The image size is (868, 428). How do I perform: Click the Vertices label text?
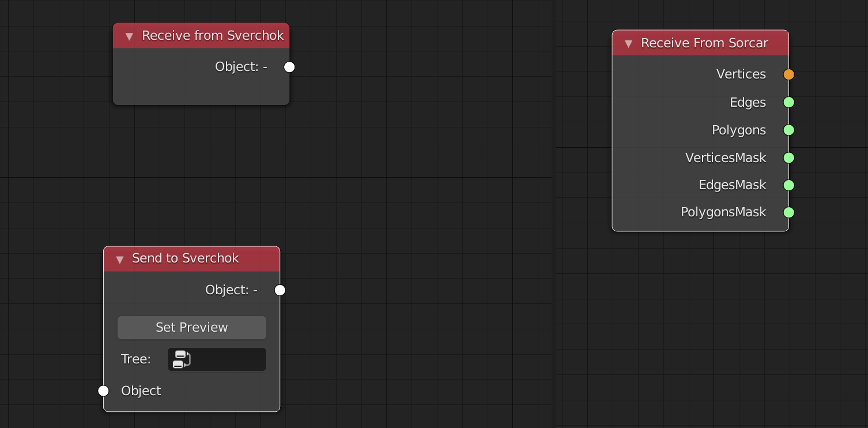pyautogui.click(x=741, y=74)
